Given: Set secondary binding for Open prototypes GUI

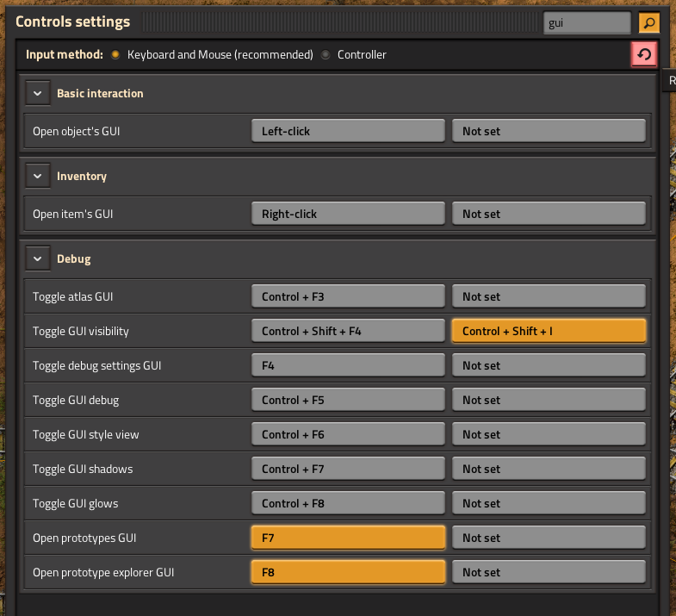Looking at the screenshot, I should point(549,538).
